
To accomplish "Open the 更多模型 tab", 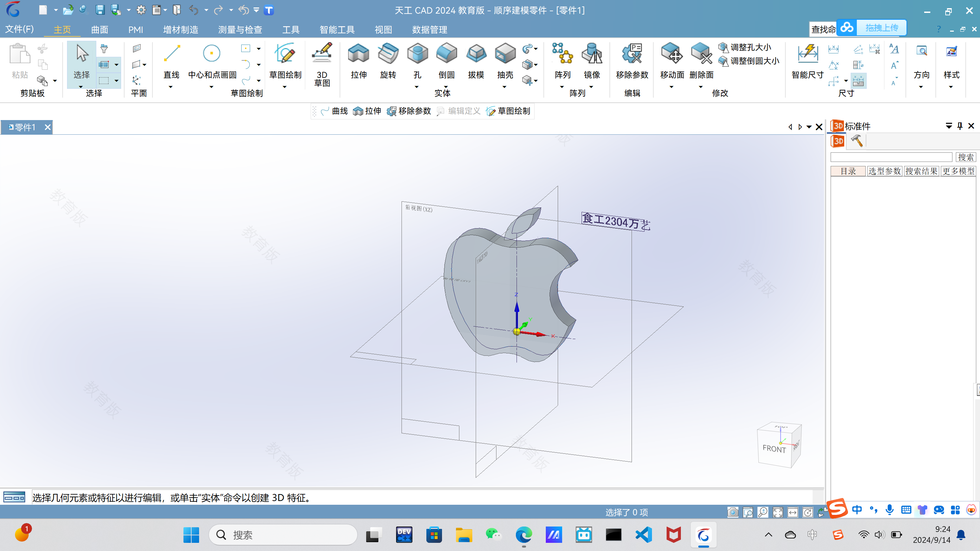I will click(958, 171).
